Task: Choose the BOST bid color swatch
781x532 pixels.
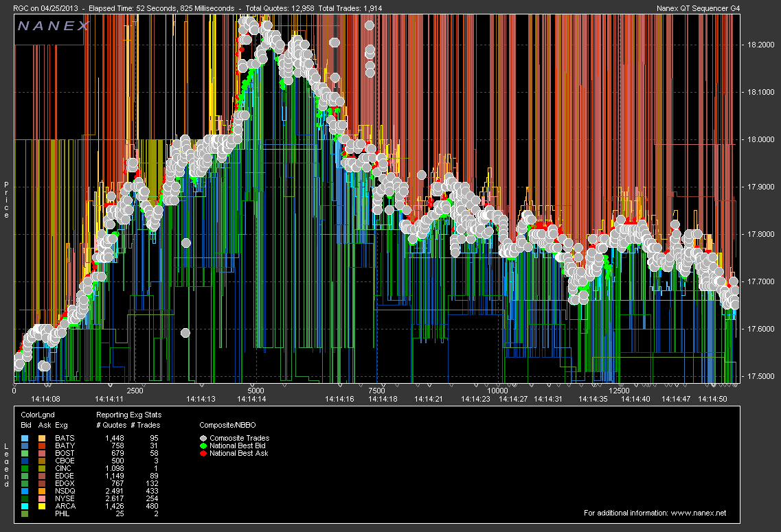Action: pos(25,453)
